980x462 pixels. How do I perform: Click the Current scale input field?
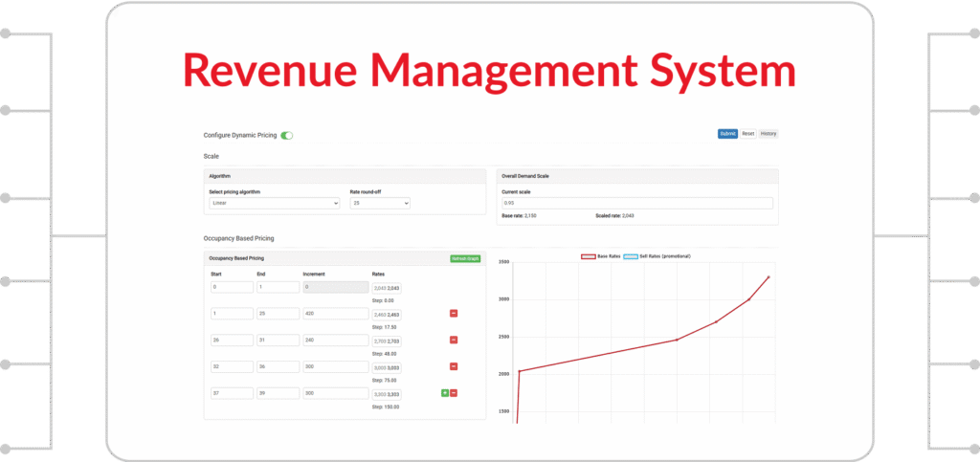(636, 204)
